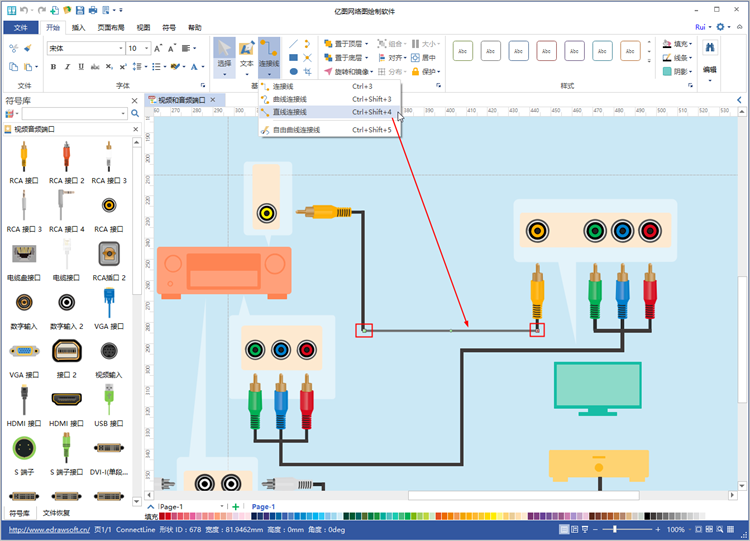The image size is (750, 541).
Task: Add a new page with the plus button
Action: click(x=236, y=507)
